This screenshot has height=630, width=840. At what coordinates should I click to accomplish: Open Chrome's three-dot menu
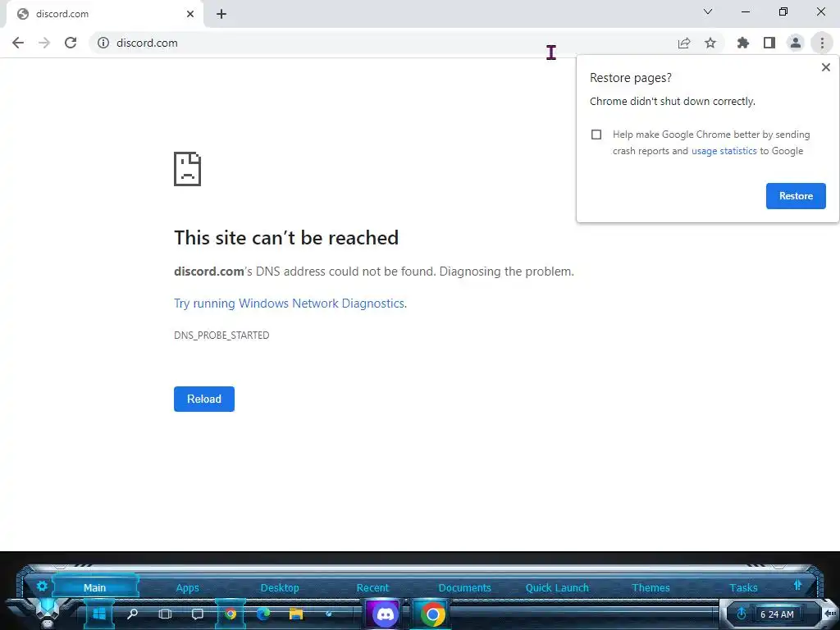pos(822,43)
